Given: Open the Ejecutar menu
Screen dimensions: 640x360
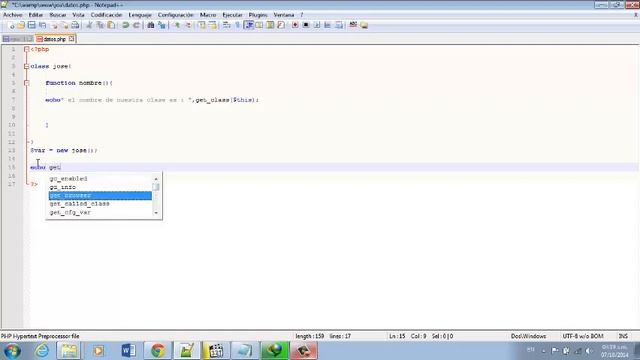Looking at the screenshot, I should (x=232, y=15).
